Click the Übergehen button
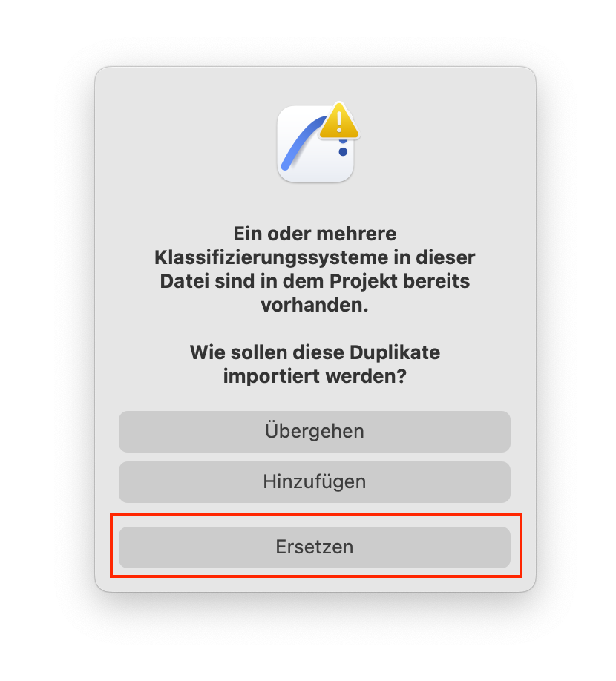The height and width of the screenshot is (681, 616). point(315,431)
